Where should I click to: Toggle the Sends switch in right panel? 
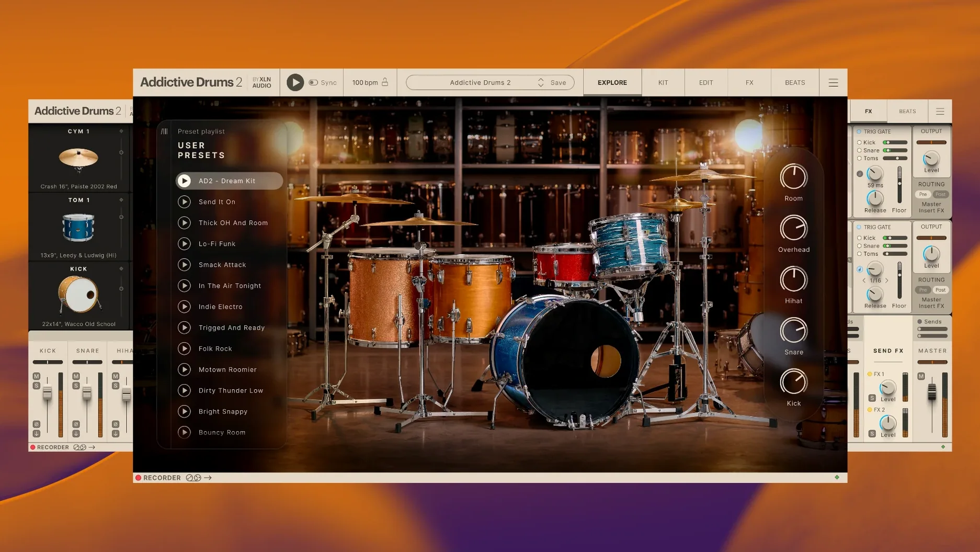[919, 322]
